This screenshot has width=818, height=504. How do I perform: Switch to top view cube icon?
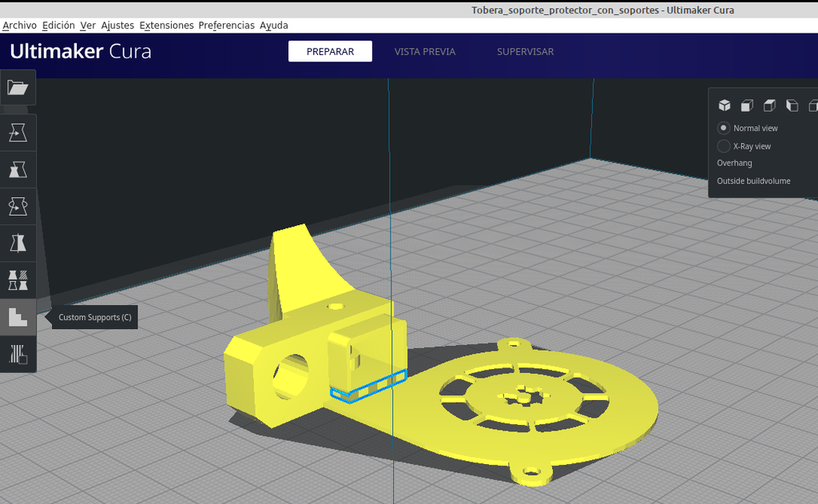pyautogui.click(x=769, y=105)
